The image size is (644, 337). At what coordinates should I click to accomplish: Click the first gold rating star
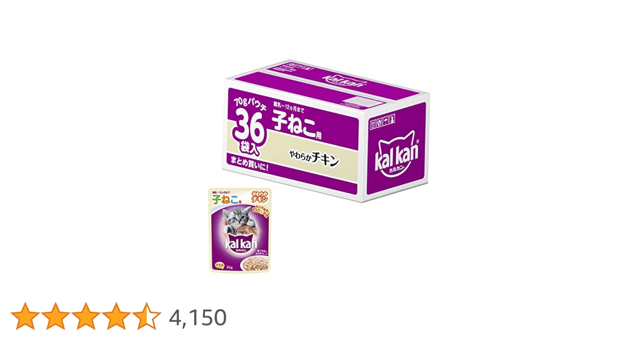point(25,316)
